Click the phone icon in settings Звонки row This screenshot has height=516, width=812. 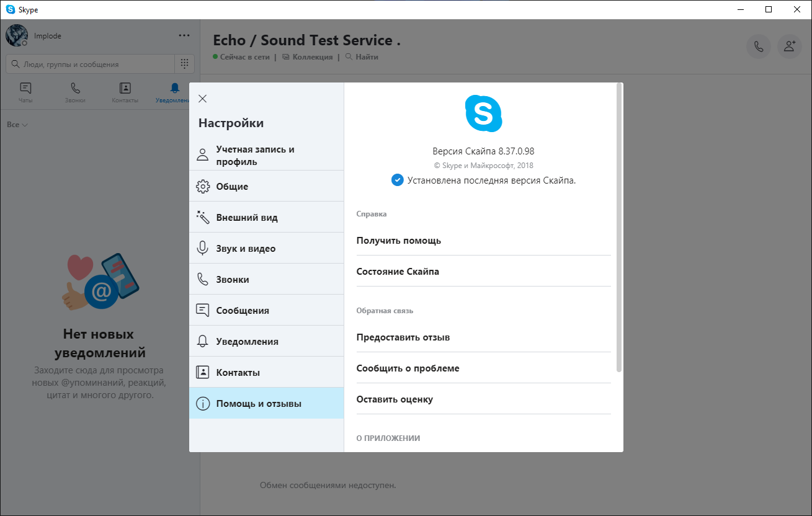point(202,279)
